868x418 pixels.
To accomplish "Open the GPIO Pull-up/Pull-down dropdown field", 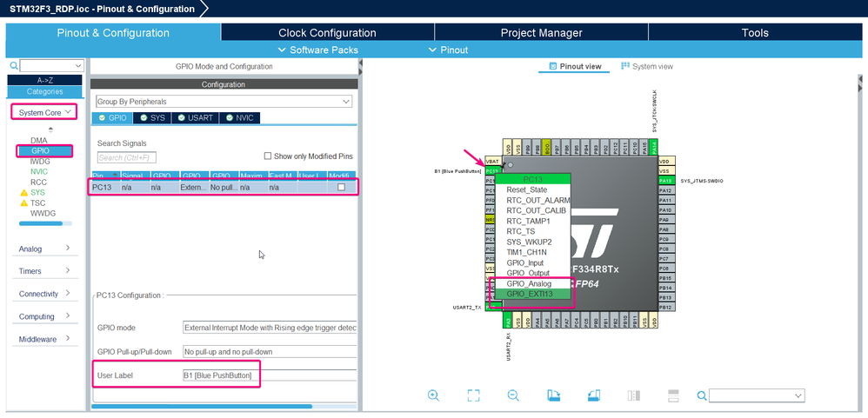I will (x=270, y=352).
